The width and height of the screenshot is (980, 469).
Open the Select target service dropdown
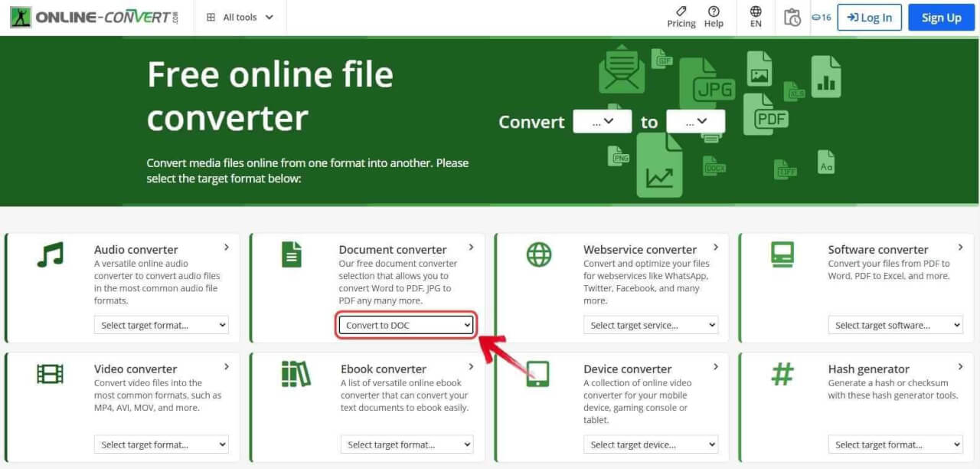click(651, 325)
